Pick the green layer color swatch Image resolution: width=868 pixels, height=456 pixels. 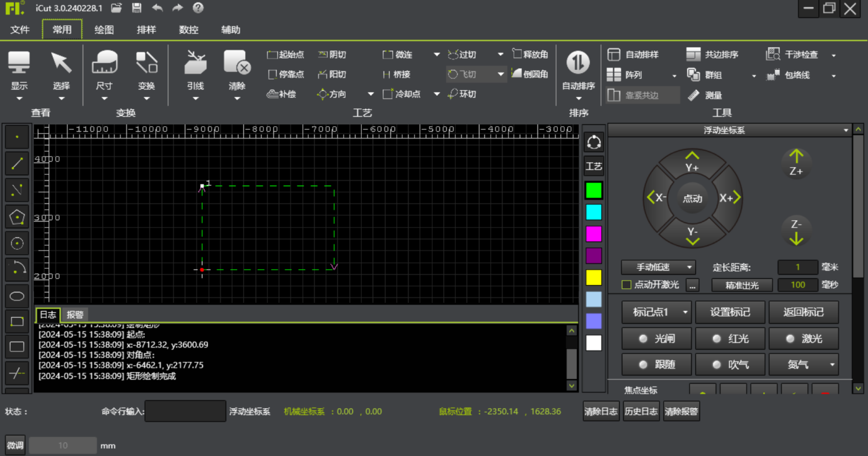(x=594, y=190)
